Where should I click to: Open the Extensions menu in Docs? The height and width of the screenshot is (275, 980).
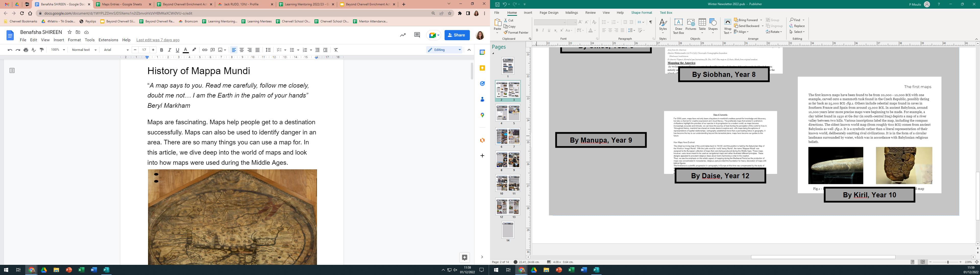(108, 40)
